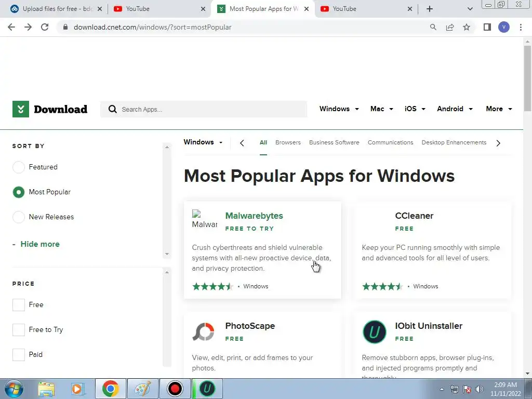Expand the iOS dropdown menu

click(415, 109)
